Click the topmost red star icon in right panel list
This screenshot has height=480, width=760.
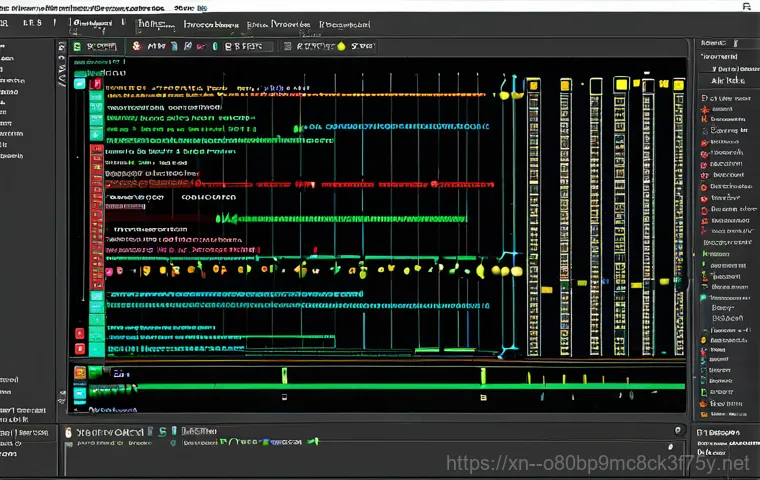[705, 110]
